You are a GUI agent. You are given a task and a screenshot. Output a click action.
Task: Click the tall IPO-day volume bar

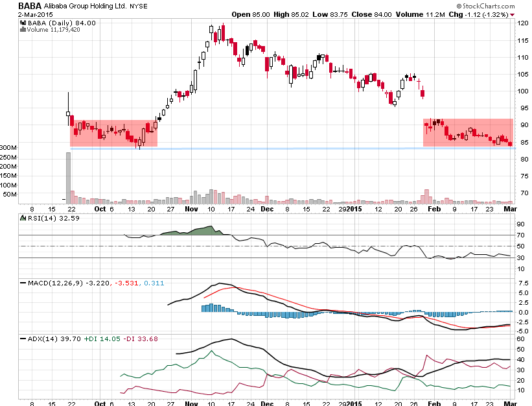68,178
